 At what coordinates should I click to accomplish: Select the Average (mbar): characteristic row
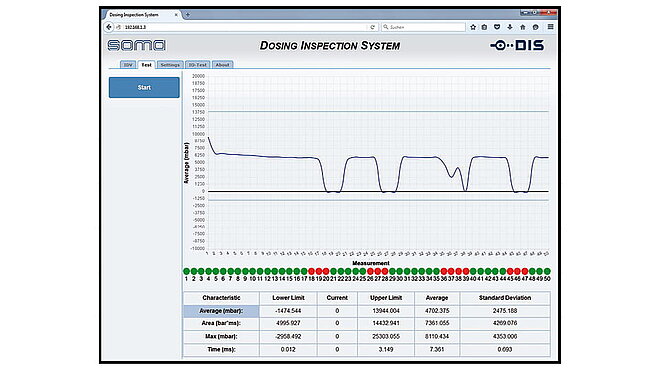(221, 311)
